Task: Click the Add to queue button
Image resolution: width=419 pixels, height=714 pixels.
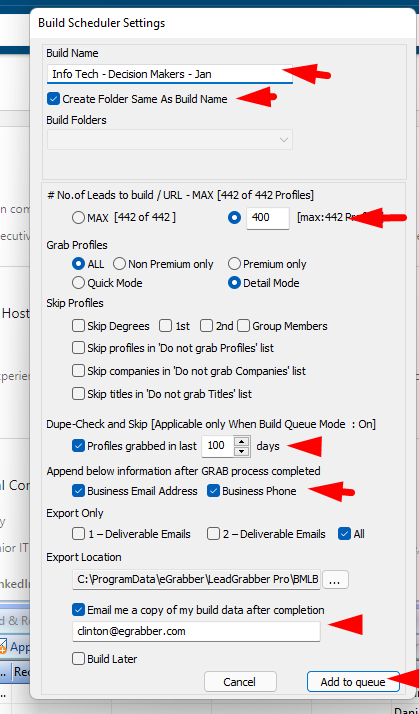Action: coord(353,682)
